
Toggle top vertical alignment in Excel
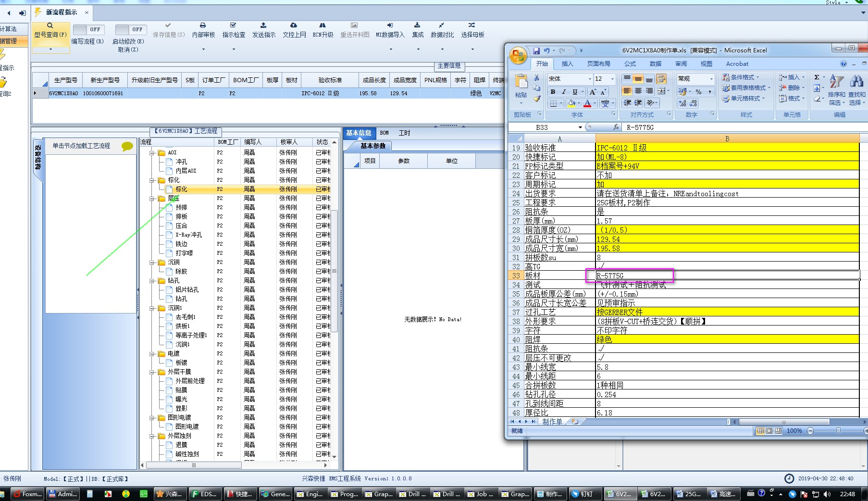(x=627, y=79)
